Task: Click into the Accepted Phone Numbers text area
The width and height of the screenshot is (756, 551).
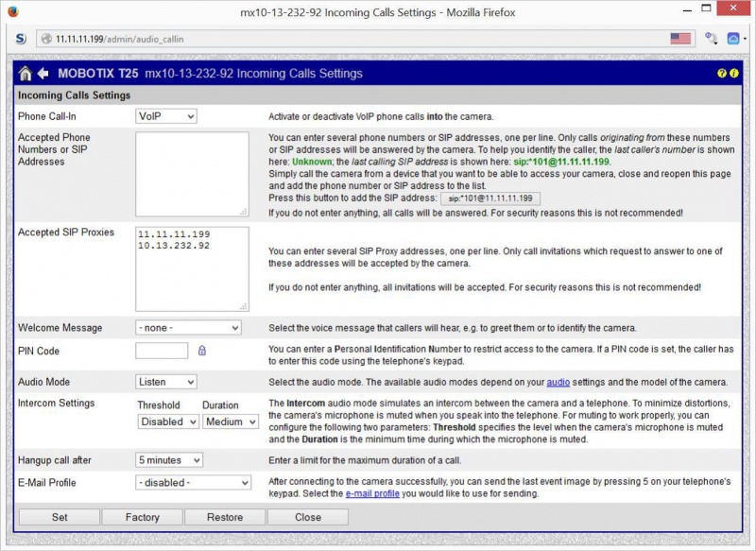Action: point(192,174)
